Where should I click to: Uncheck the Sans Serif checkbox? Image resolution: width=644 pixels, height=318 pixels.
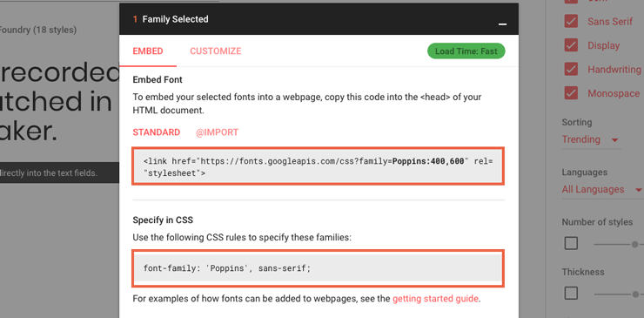(571, 22)
